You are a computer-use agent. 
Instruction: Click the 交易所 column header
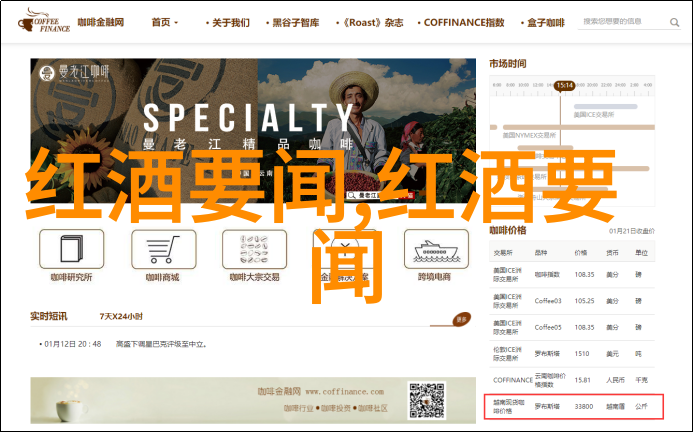click(x=503, y=253)
